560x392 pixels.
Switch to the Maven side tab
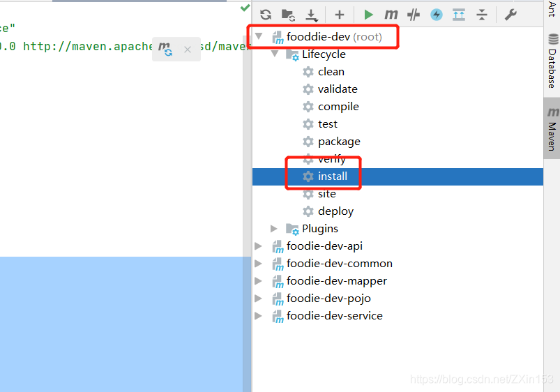(552, 129)
